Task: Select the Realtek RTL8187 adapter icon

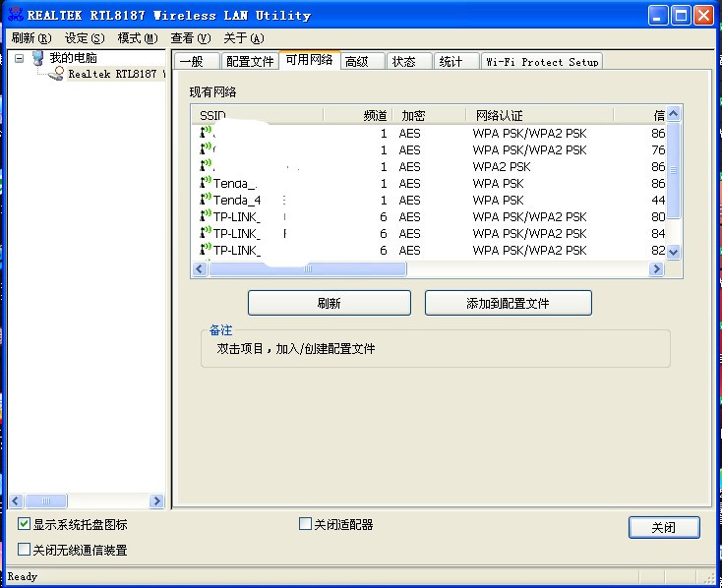Action: [57, 73]
